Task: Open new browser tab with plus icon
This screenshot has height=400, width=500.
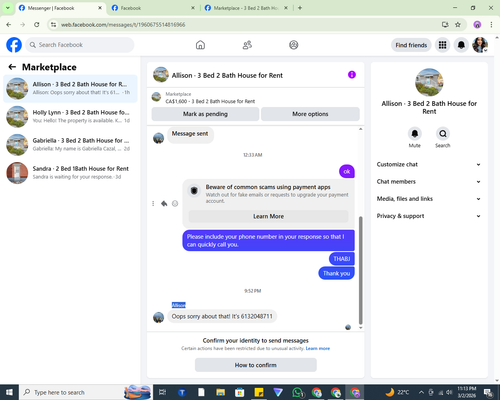Action: tap(300, 8)
